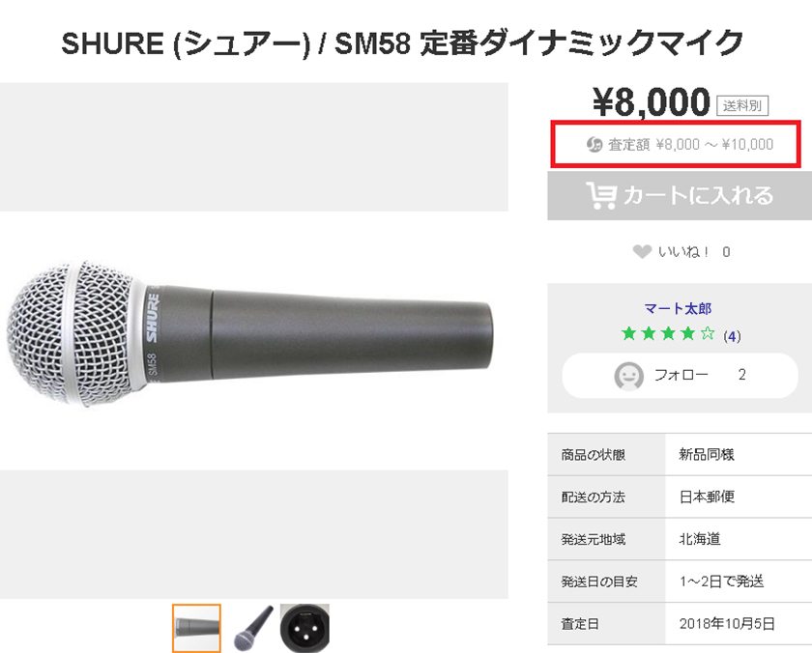Click the 新品同様 condition value

click(708, 454)
